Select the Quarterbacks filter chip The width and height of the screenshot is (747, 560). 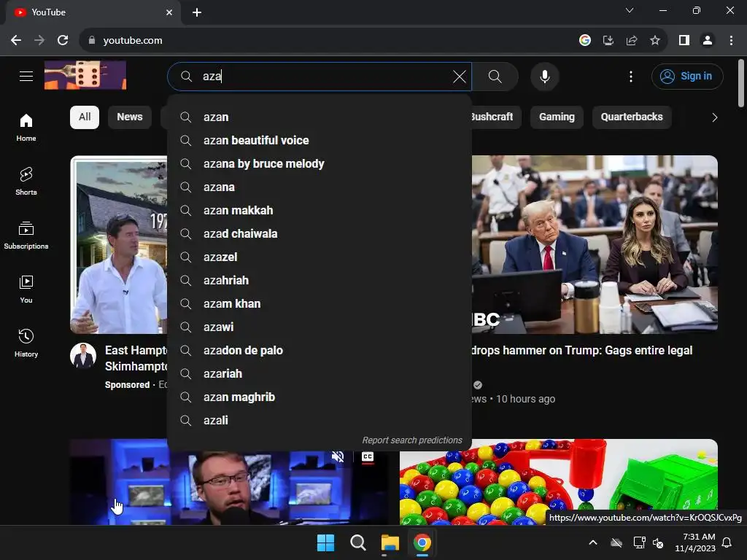point(632,117)
